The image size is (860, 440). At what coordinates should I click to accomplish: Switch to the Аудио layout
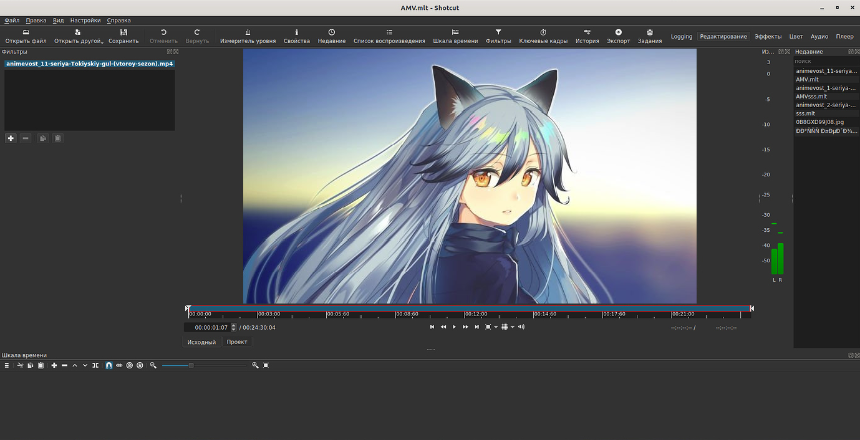click(x=819, y=36)
